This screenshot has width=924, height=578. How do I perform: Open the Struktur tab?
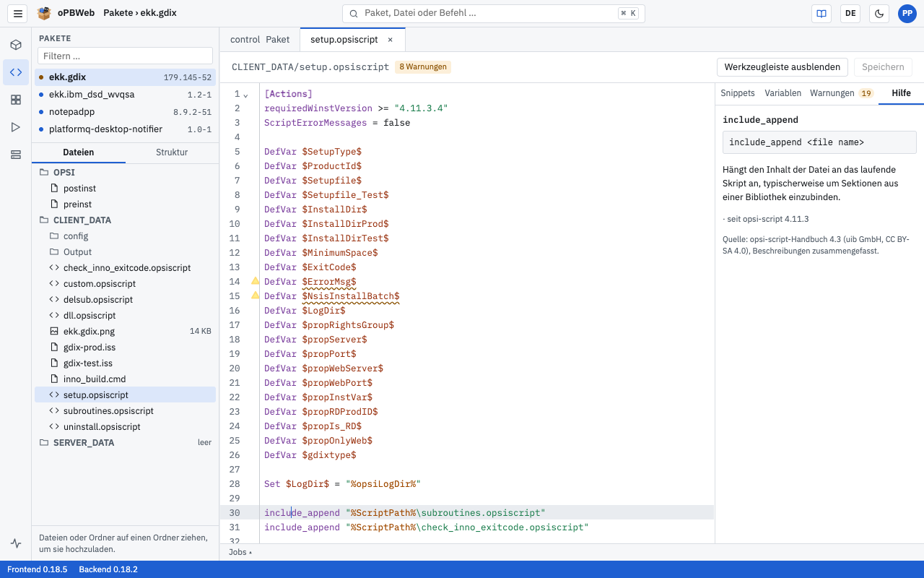coord(172,152)
